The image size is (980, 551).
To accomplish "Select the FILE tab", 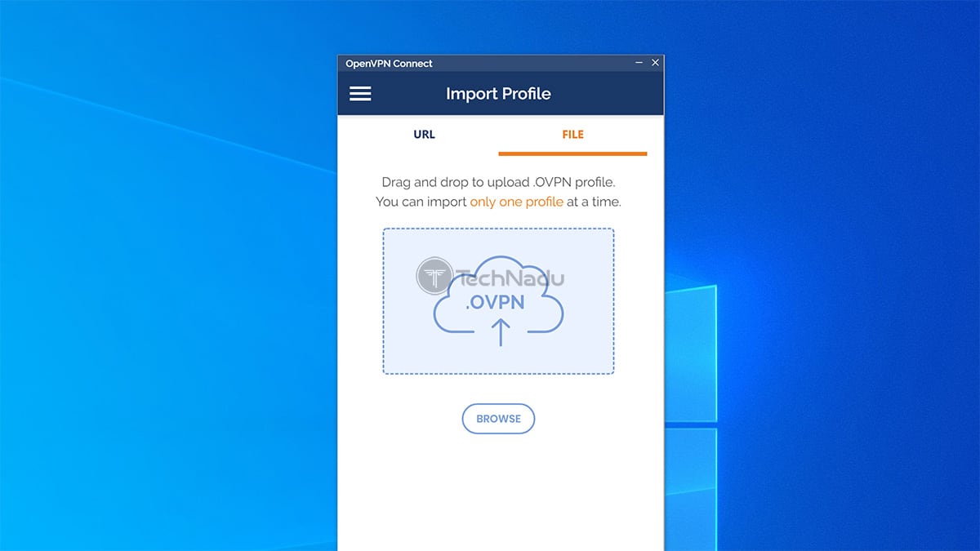I will 572,135.
